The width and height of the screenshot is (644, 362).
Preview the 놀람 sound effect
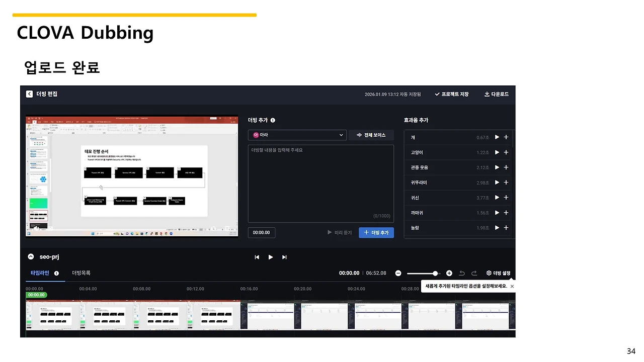497,228
